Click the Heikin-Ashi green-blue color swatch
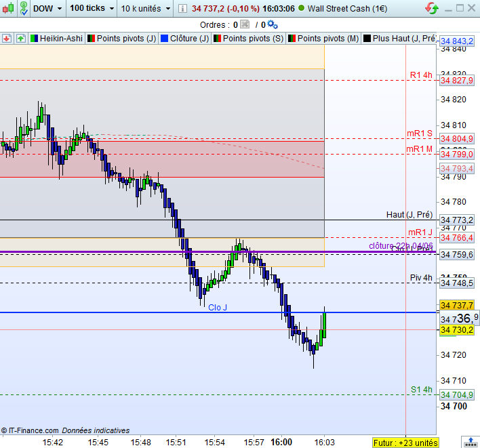Viewport: 480px width, 448px height. tap(35, 39)
